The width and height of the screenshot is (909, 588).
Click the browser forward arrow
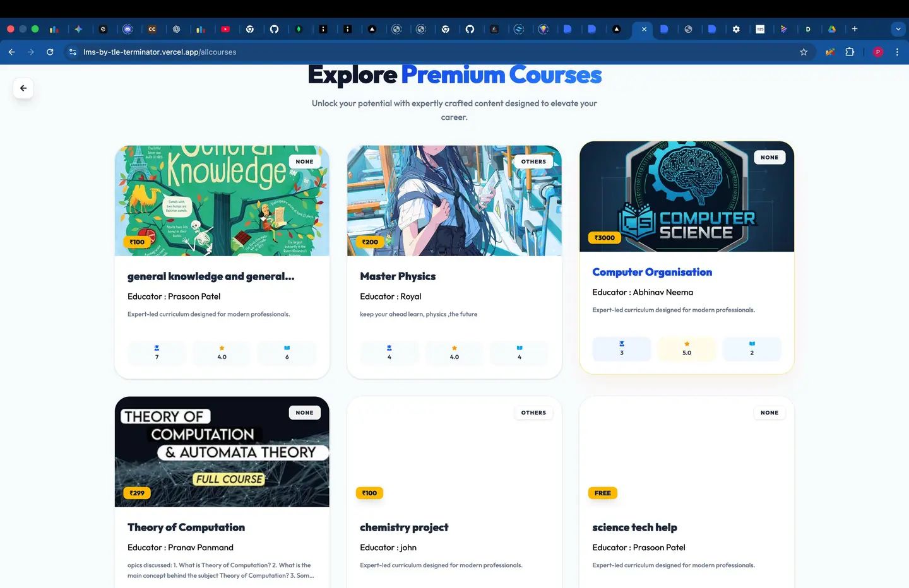tap(31, 52)
